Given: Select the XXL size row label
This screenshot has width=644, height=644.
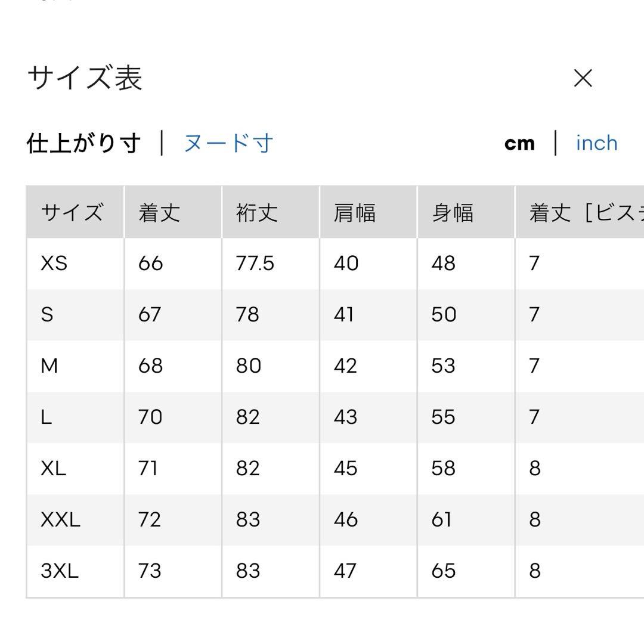Looking at the screenshot, I should 60,520.
